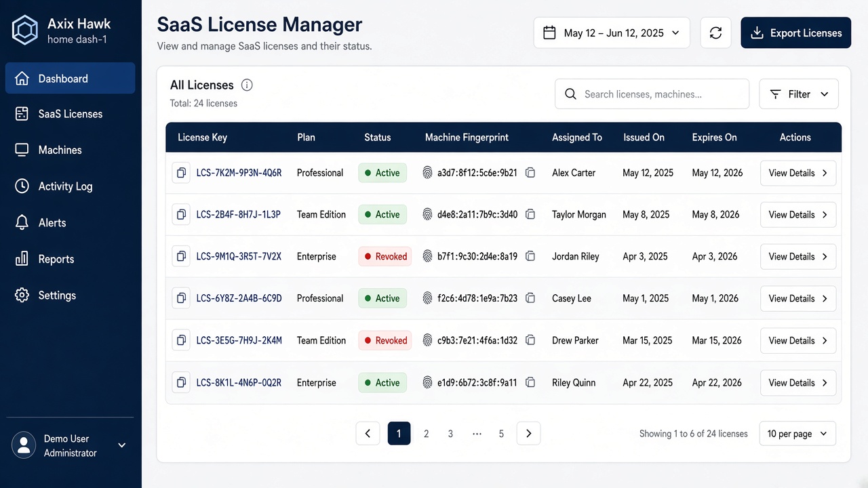The height and width of the screenshot is (488, 868).
Task: Open the Dashboard section
Action: point(71,79)
